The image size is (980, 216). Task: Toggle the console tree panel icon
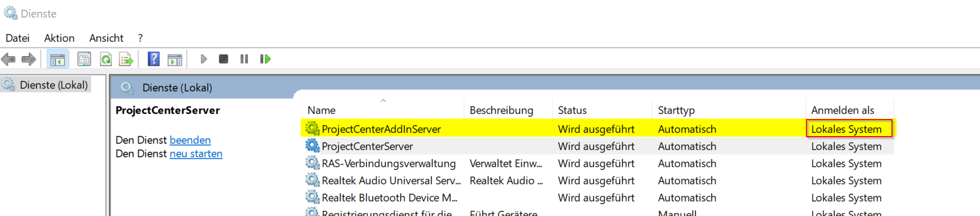pos(57,59)
